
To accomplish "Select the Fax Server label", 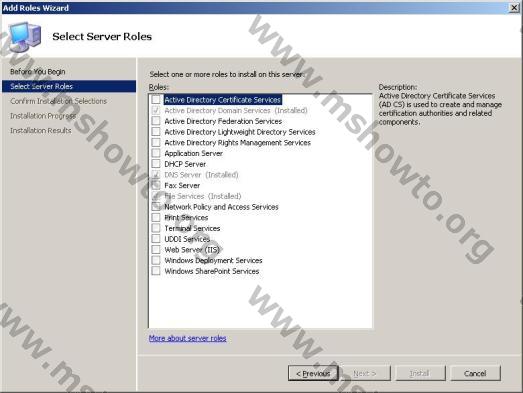I will coord(182,185).
